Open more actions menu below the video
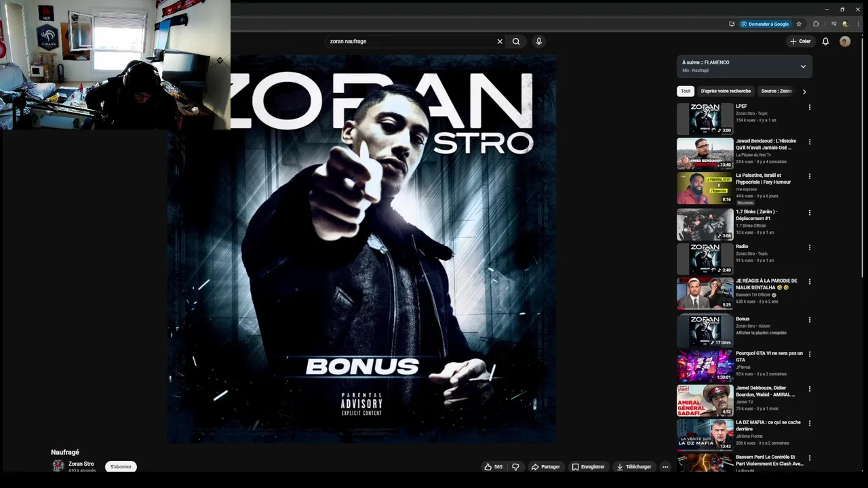This screenshot has height=488, width=868. point(665,467)
